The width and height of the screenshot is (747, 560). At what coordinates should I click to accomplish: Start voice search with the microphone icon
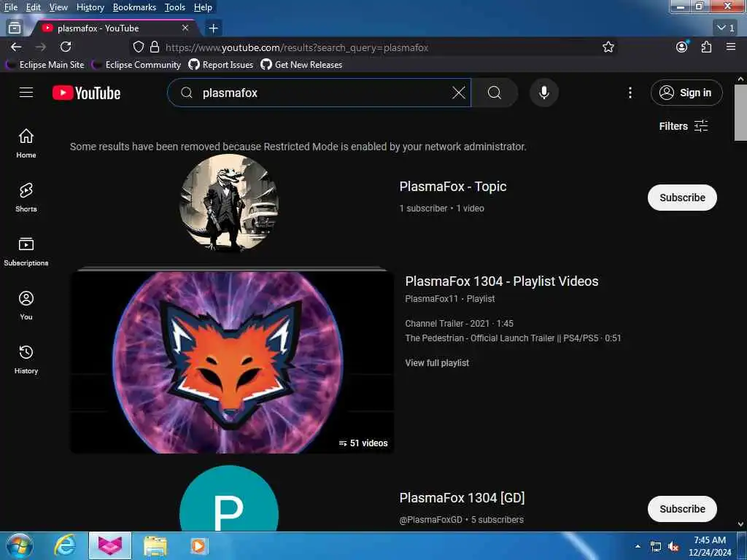pos(544,93)
